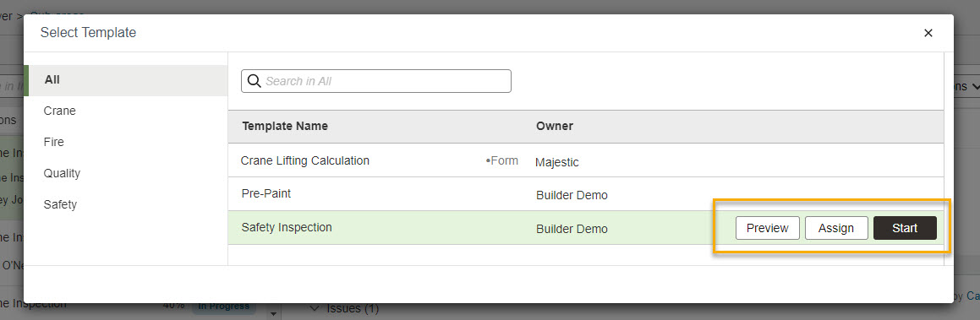Preview the Safety Inspection template
Screen dimensions: 980x320
pos(768,228)
